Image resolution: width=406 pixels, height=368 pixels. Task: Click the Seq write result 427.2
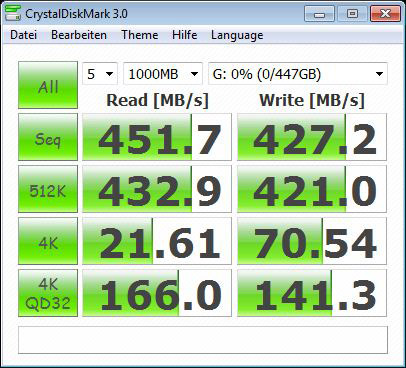(312, 137)
